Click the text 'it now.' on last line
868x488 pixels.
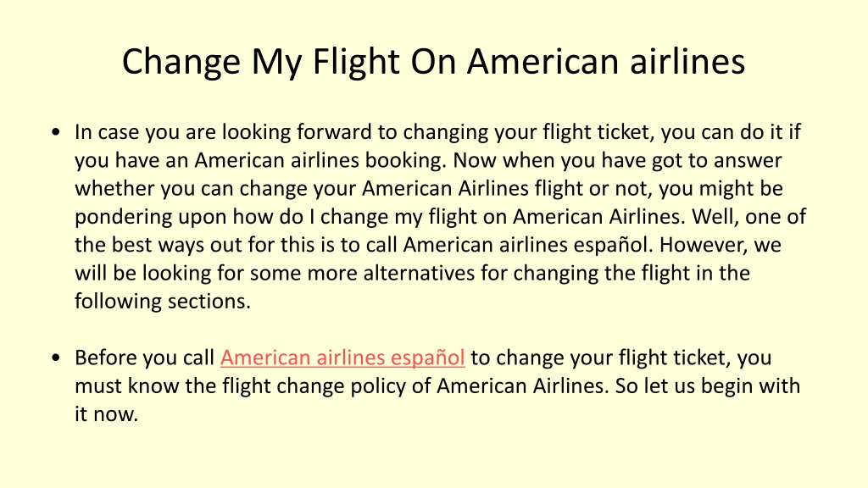[x=106, y=413]
